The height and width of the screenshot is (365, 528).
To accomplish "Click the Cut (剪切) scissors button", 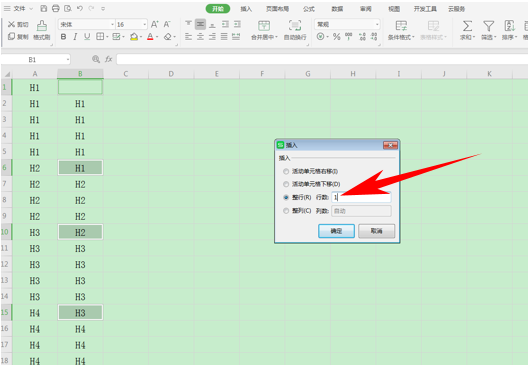I will click(x=18, y=24).
